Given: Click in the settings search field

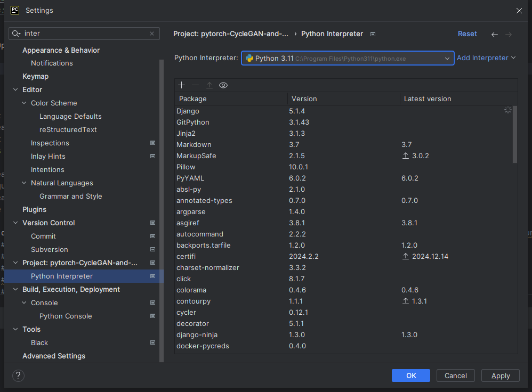Looking at the screenshot, I should [x=85, y=34].
